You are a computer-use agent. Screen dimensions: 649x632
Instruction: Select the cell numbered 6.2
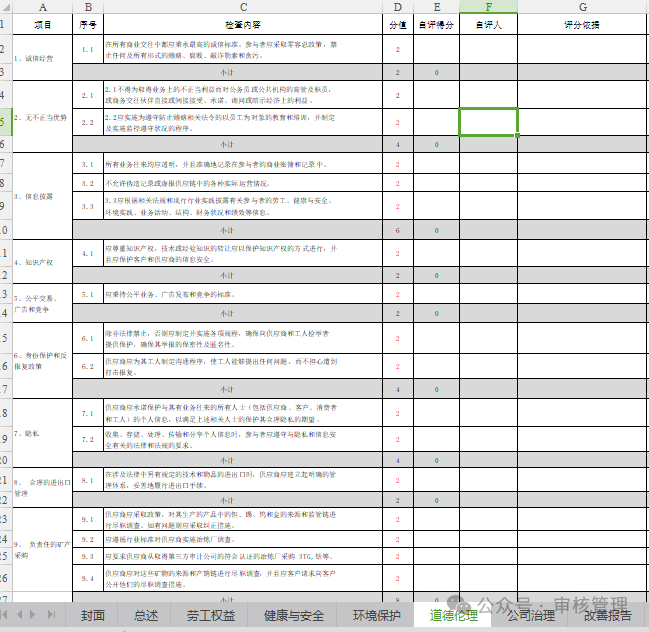tap(88, 366)
